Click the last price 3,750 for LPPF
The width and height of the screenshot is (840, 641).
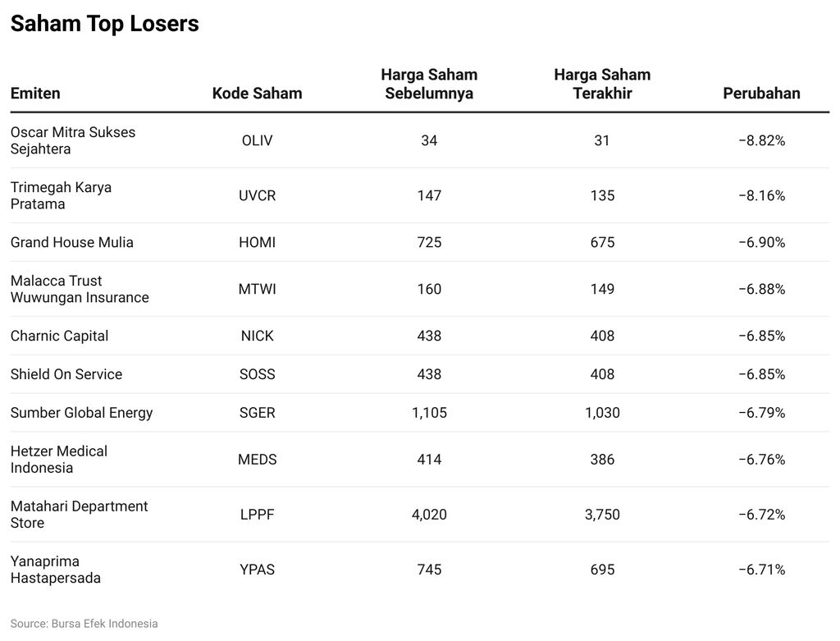[602, 515]
